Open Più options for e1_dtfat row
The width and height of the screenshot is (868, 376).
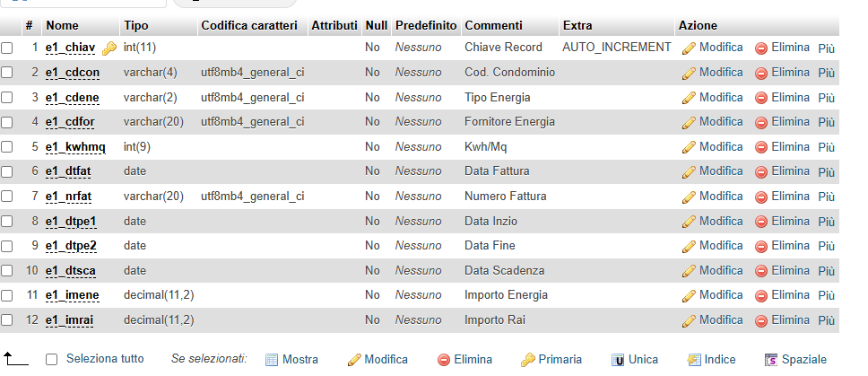point(826,172)
